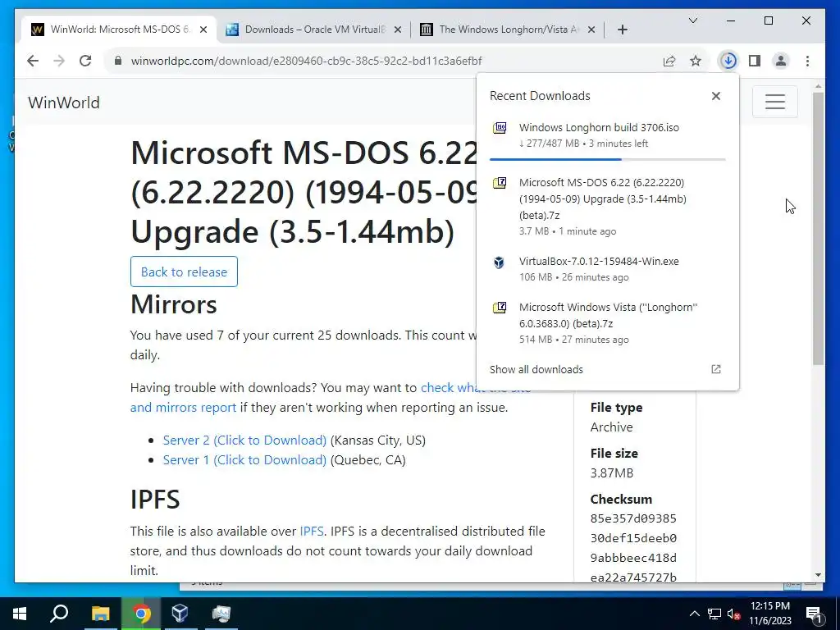The image size is (840, 630).
Task: Share this page using the share icon
Action: [x=669, y=61]
